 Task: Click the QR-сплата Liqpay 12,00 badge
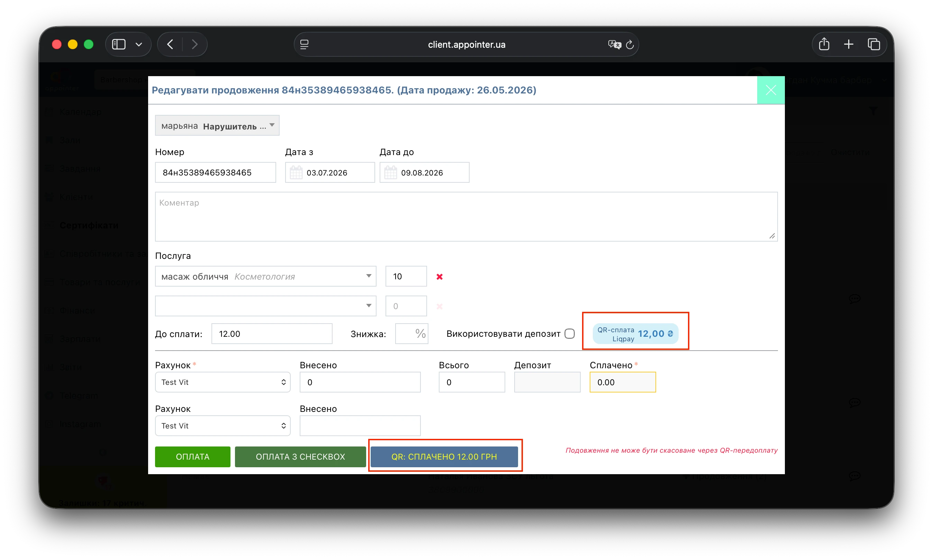(635, 334)
